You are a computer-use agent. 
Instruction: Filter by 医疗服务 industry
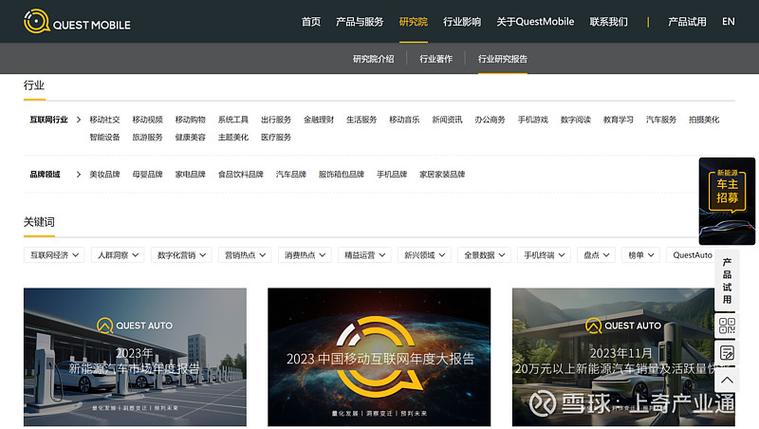coord(276,138)
